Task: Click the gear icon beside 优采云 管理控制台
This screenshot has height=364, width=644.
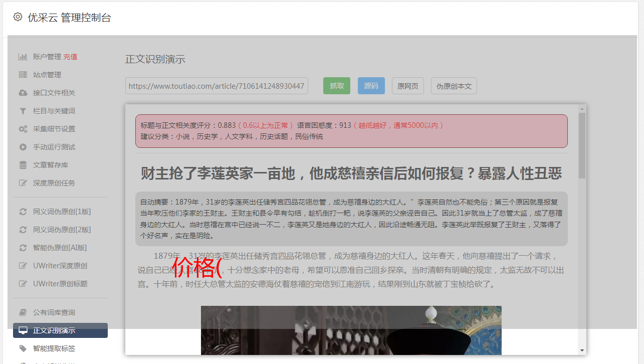Action: [x=18, y=17]
